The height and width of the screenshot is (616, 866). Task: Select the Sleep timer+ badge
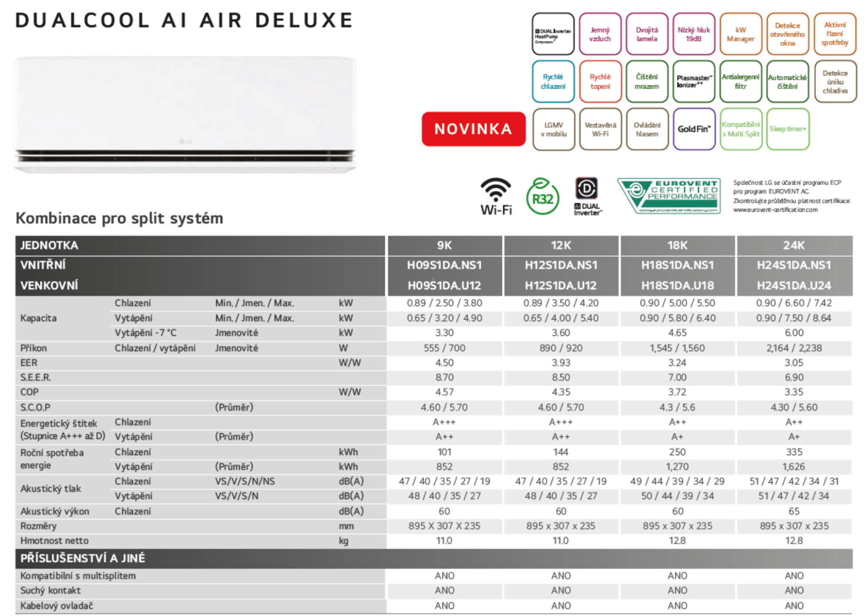tap(788, 129)
